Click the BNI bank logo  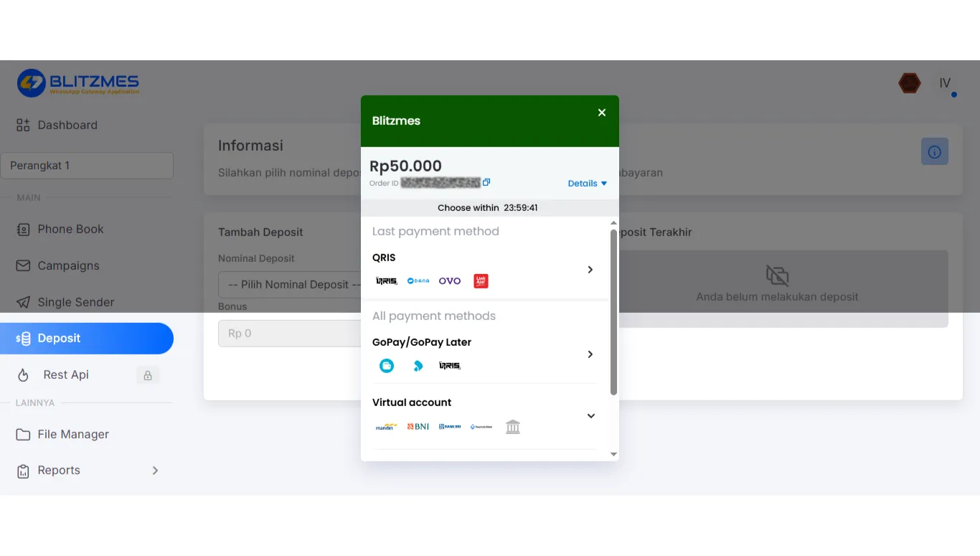point(418,427)
